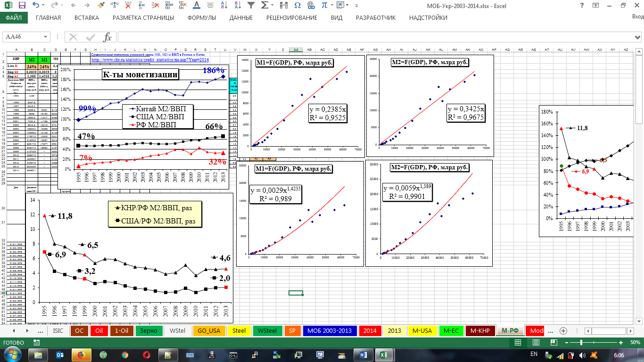This screenshot has height=362, width=644.
Task: Click the Filter funnel icon
Action: (251, 6)
